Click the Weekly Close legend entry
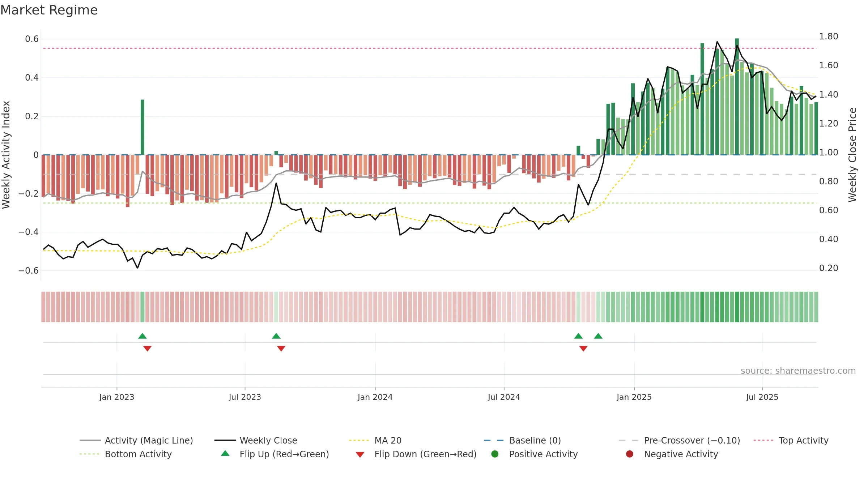This screenshot has width=868, height=488. (x=256, y=440)
